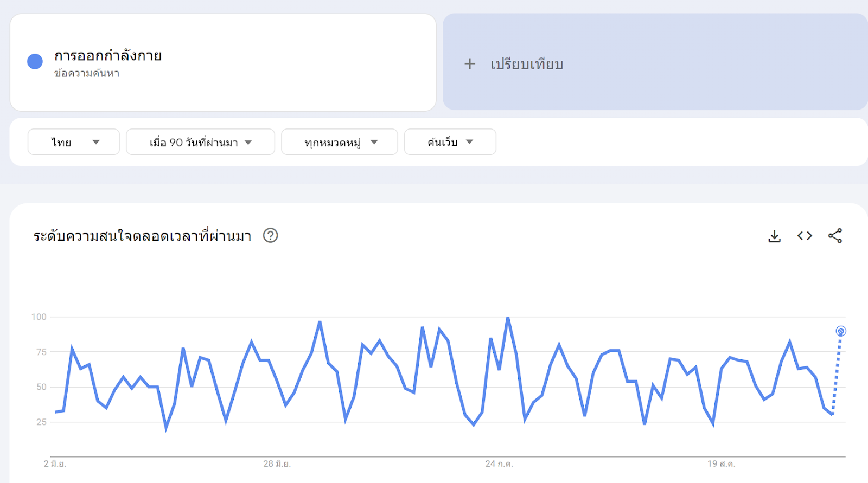Click the embed code icon for the chart

(805, 236)
